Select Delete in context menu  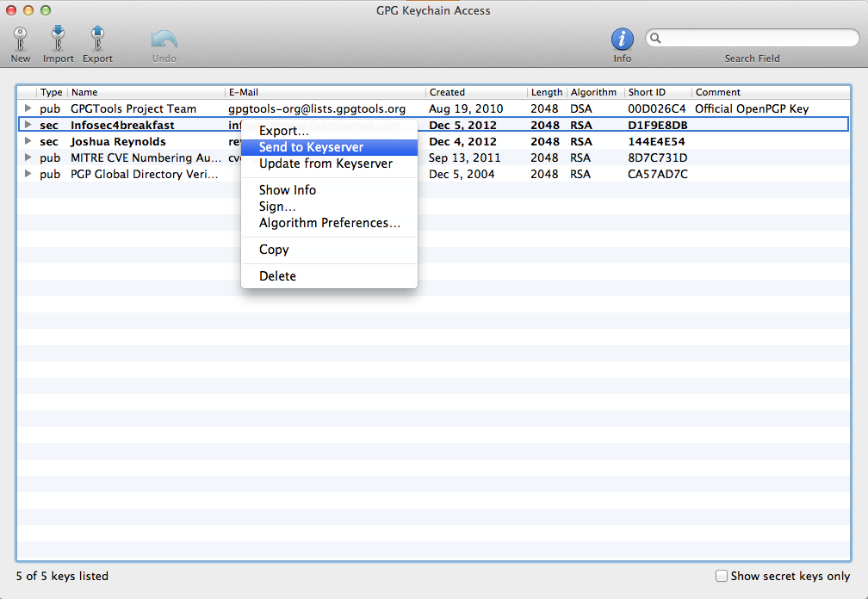click(x=329, y=276)
